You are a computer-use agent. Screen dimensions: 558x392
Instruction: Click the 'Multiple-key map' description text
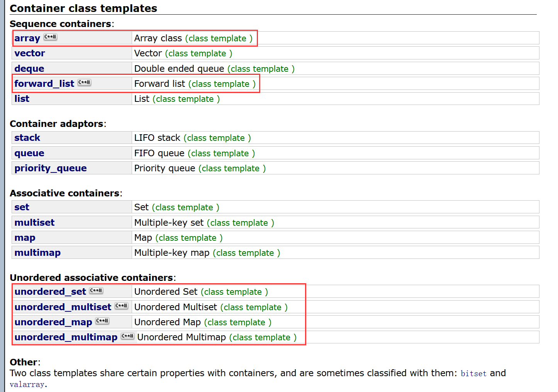[x=172, y=253]
